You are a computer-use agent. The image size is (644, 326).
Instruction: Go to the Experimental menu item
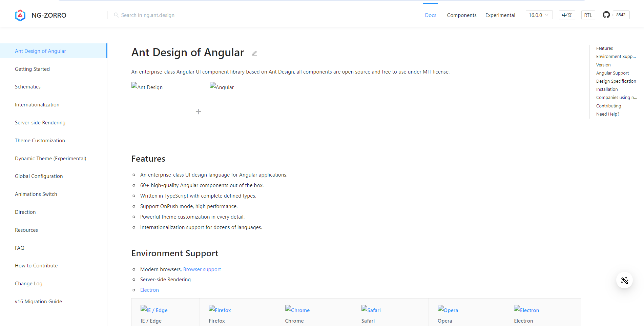(500, 15)
